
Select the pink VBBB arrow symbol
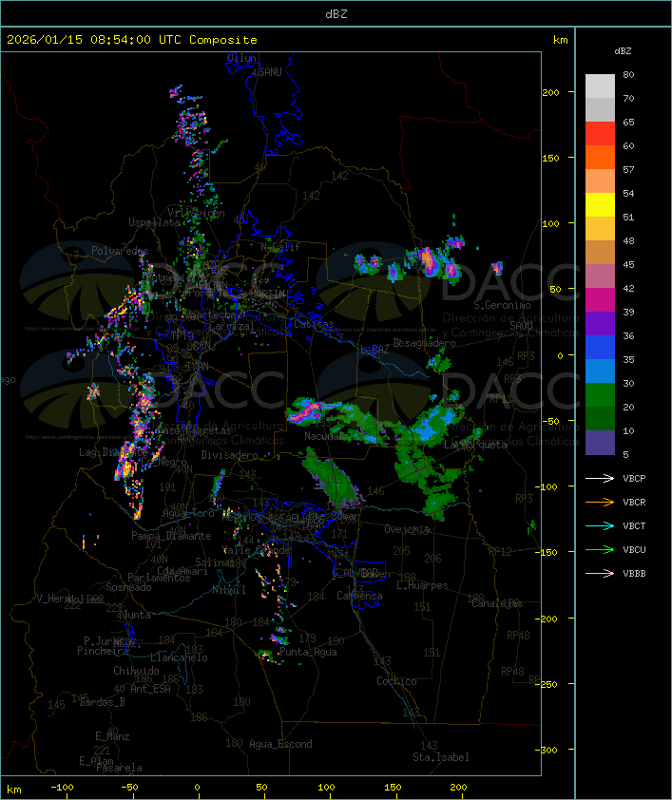tap(601, 573)
